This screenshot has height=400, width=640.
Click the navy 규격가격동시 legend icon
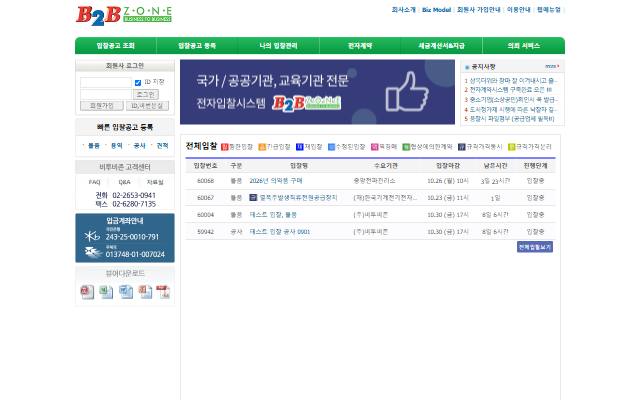coord(462,147)
